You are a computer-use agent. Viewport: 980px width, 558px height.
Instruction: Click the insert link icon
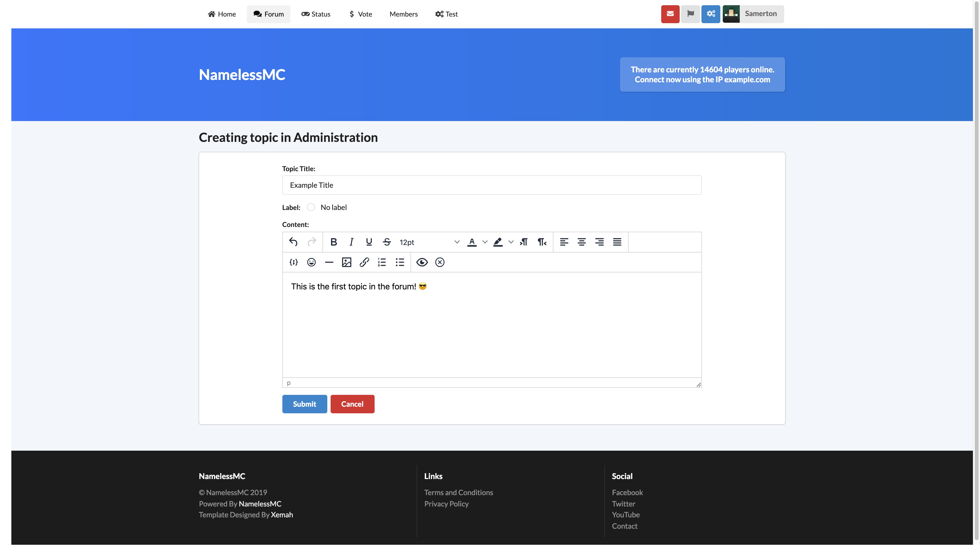(364, 262)
